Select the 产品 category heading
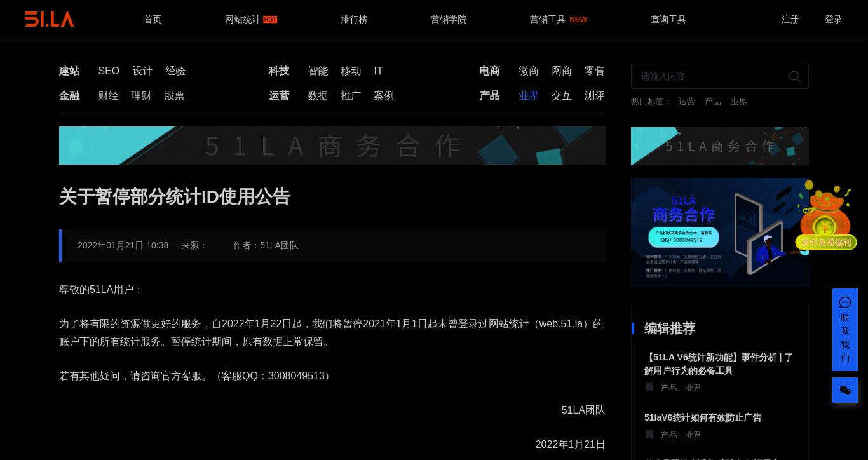This screenshot has width=868, height=460. click(x=489, y=96)
